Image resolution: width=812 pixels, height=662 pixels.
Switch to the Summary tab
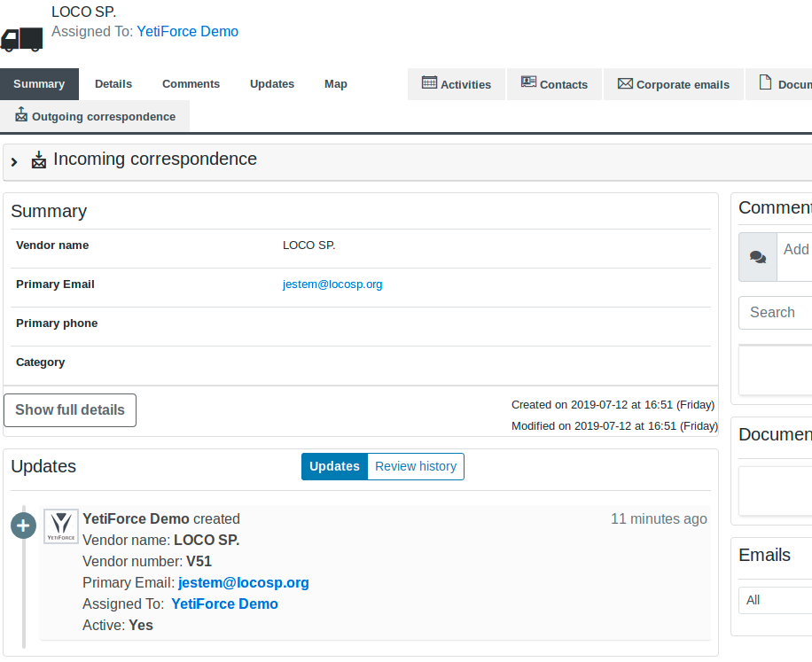(39, 84)
